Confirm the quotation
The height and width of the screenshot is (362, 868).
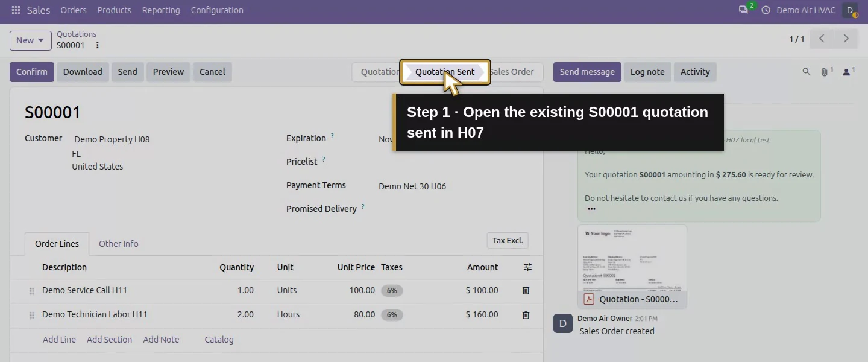pyautogui.click(x=32, y=72)
